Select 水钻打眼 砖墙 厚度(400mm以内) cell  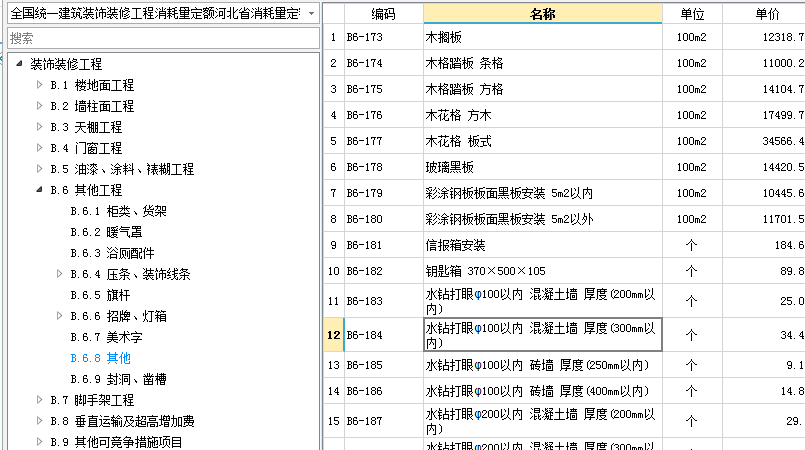(x=543, y=391)
